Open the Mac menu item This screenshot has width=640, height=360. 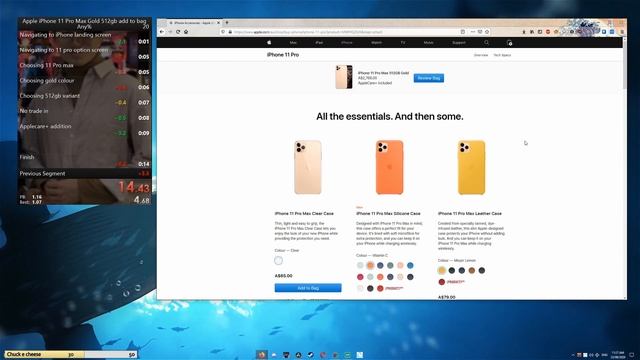pyautogui.click(x=293, y=42)
